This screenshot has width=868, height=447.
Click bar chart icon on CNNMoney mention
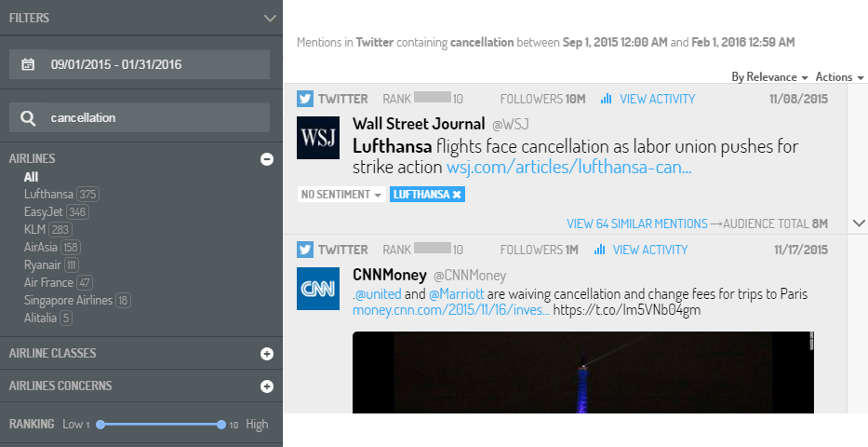599,250
